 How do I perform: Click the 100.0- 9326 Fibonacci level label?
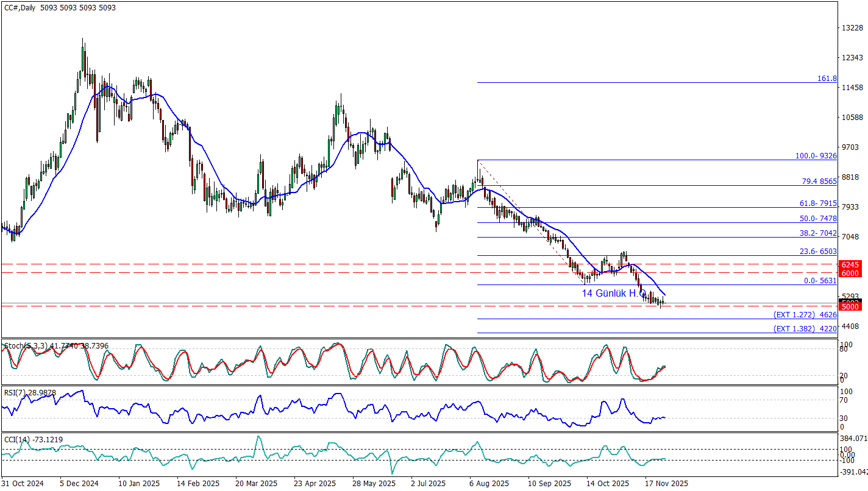click(816, 156)
